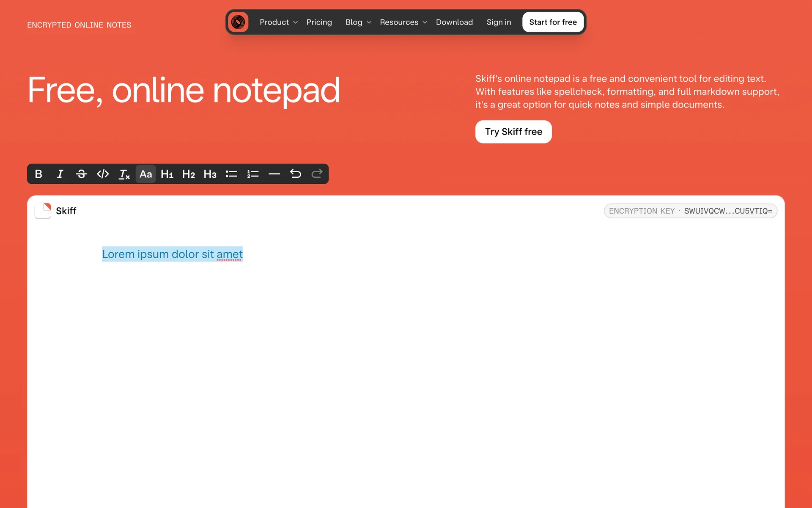
Task: Apply strikethrough to the selection
Action: 81,174
